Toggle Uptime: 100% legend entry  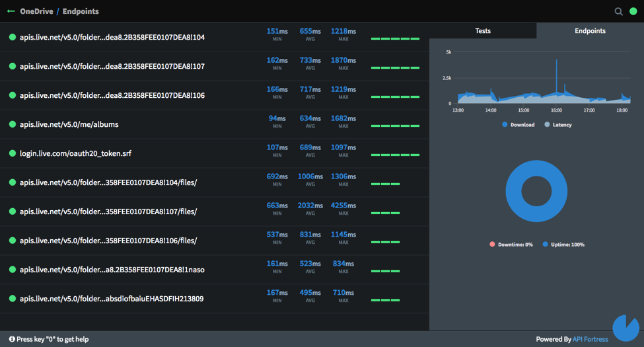pos(563,244)
